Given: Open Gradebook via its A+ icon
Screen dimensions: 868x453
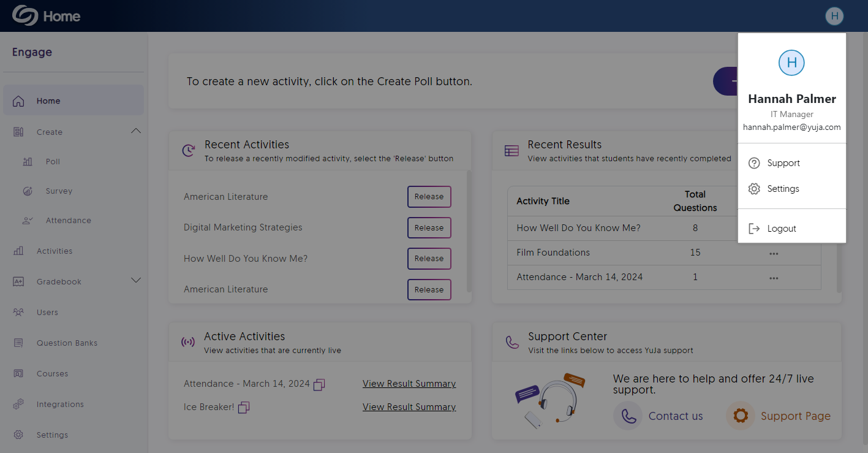Looking at the screenshot, I should point(18,282).
